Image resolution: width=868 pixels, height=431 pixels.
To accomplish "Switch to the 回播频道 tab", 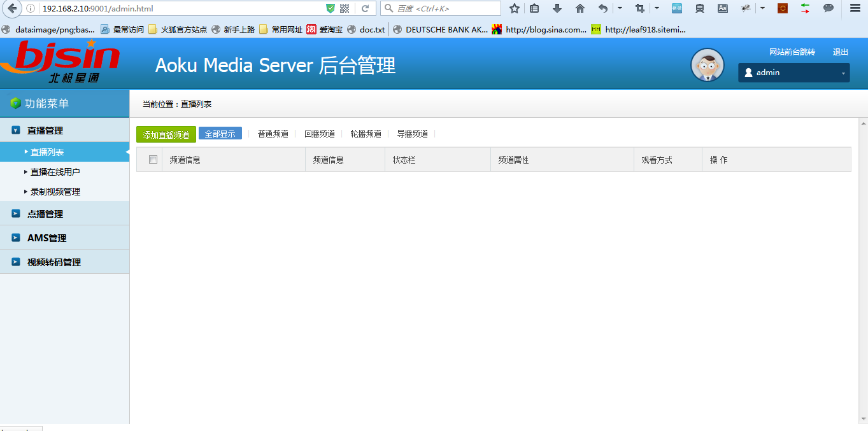I will 320,134.
